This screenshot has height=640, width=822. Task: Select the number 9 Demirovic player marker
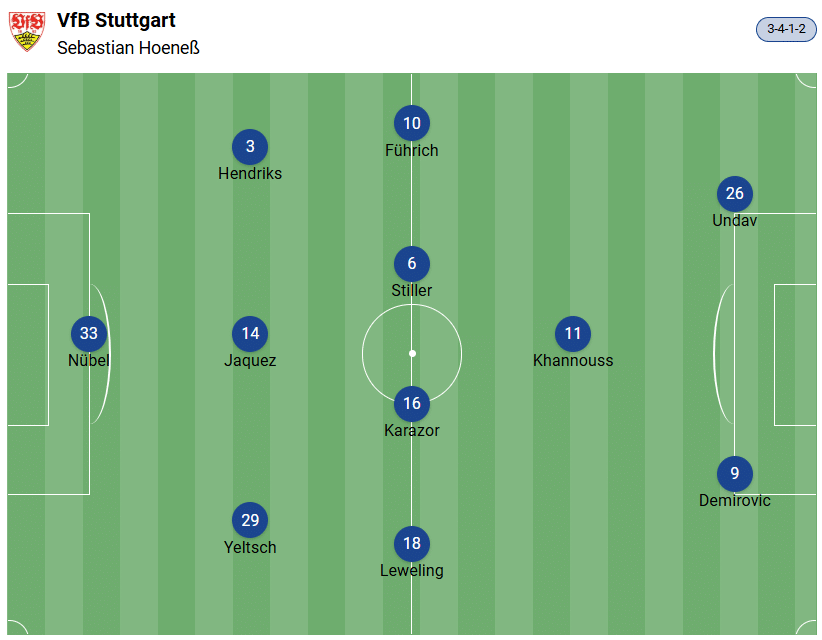tap(735, 474)
